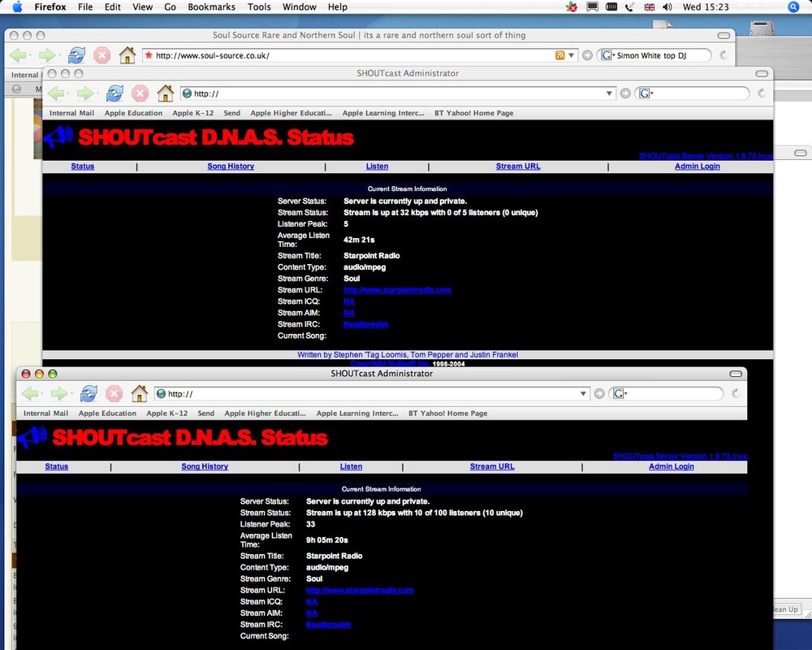This screenshot has width=812, height=650.
Task: Open the Apple menu
Action: (17, 6)
